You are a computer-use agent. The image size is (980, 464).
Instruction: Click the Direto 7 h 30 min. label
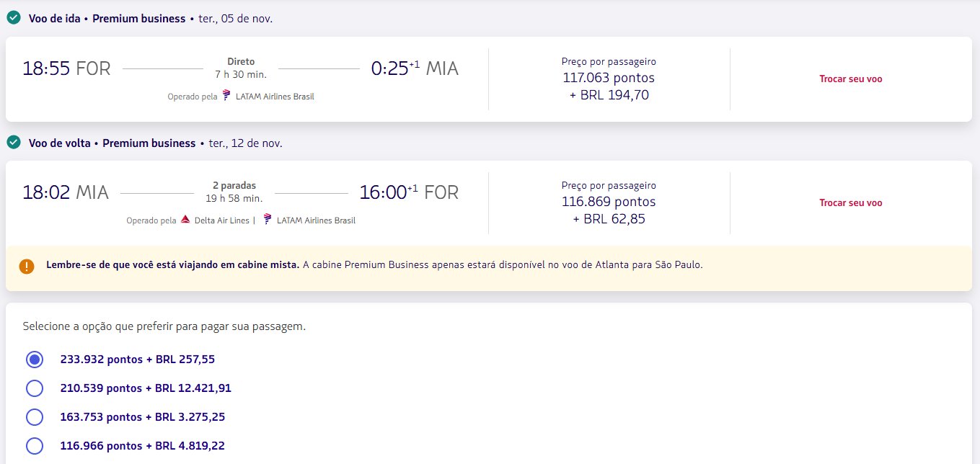[241, 68]
